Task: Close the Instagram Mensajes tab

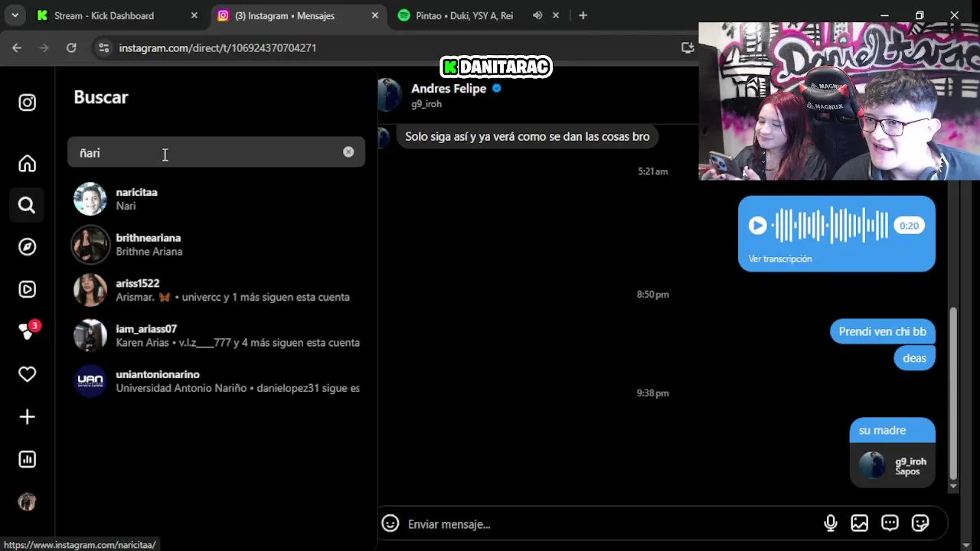Action: click(374, 15)
